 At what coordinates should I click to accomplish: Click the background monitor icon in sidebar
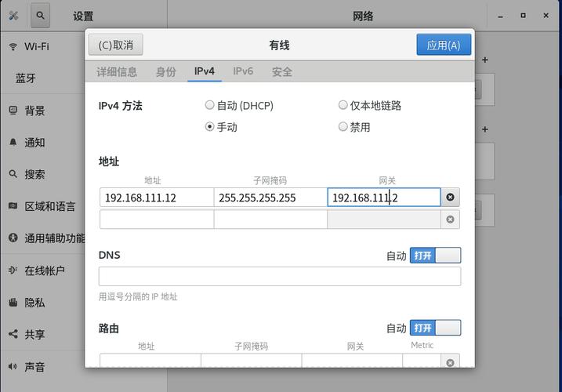[x=13, y=111]
